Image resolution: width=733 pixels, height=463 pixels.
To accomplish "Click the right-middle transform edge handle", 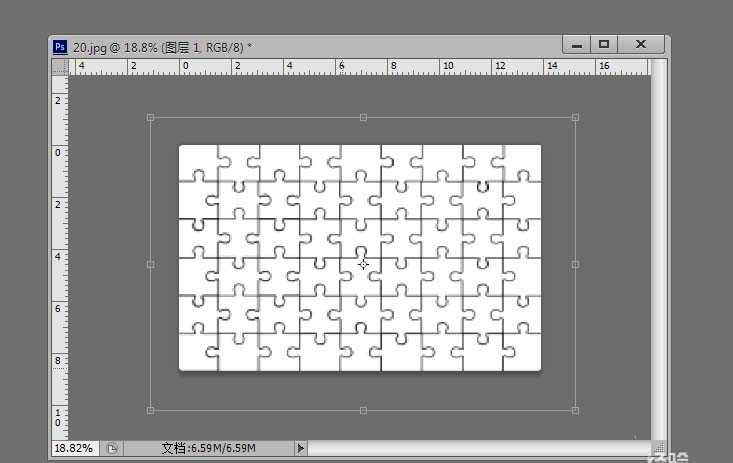I will tap(575, 264).
